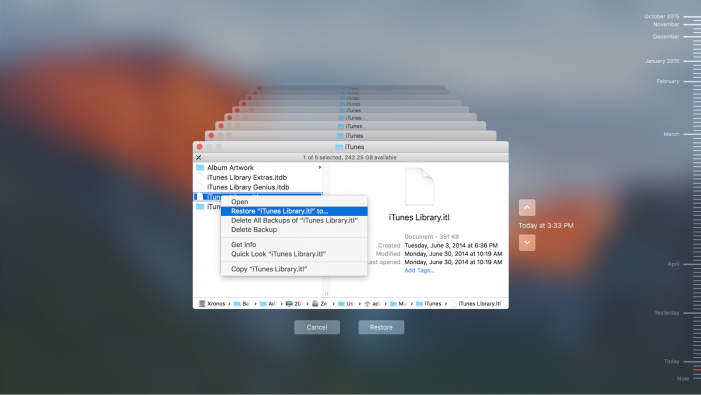Screen dimensions: 701x395
Task: Choose Open from the context menu
Action: 294,202
